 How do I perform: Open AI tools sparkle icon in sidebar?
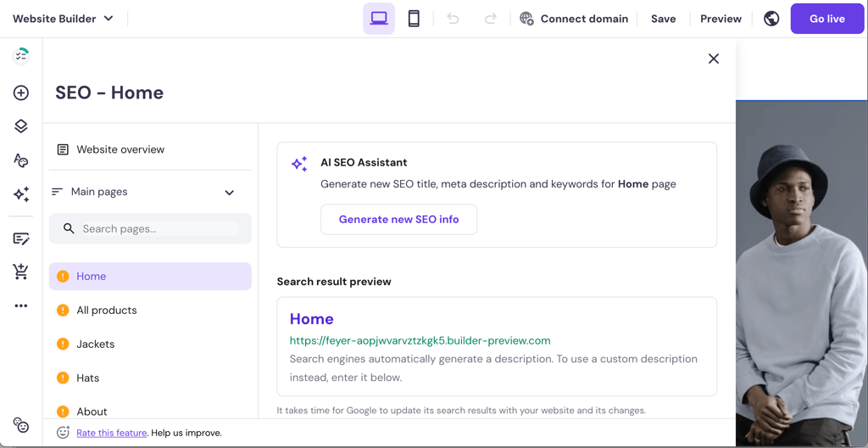(21, 194)
